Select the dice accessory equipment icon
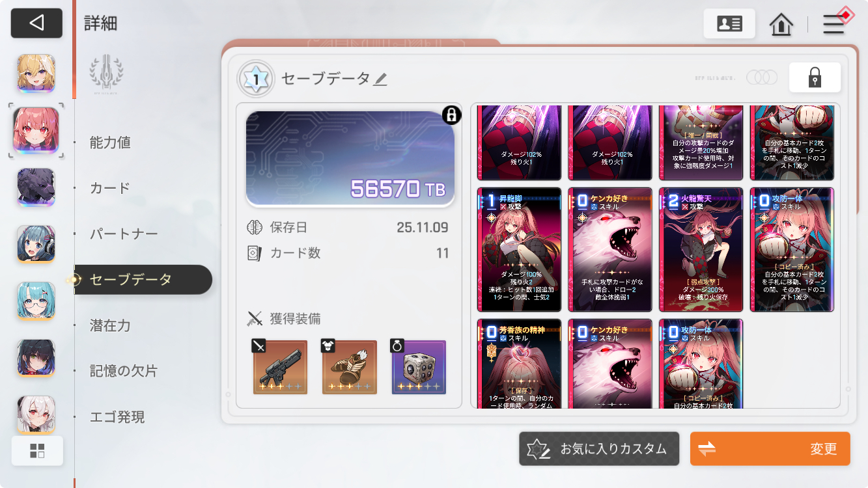This screenshot has width=868, height=488. tap(419, 367)
